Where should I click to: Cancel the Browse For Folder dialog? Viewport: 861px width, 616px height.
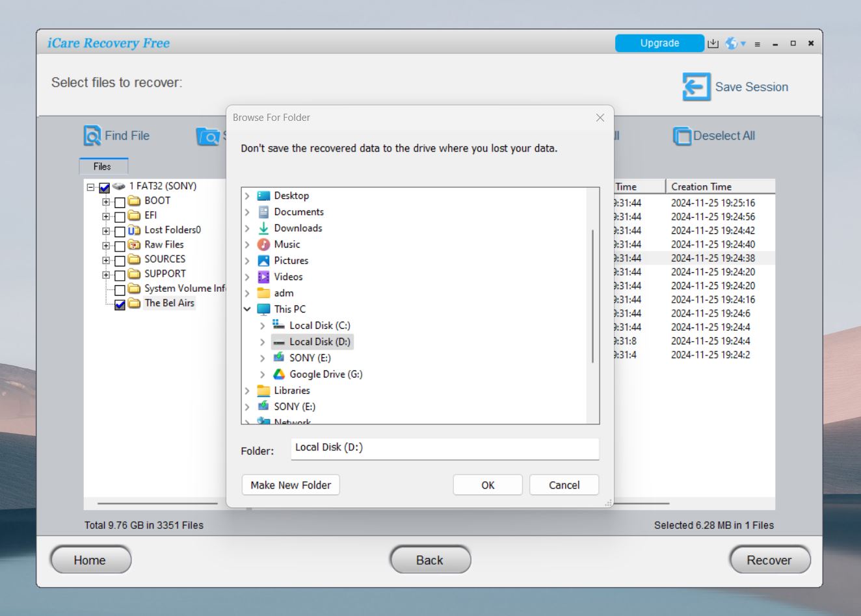click(x=564, y=485)
